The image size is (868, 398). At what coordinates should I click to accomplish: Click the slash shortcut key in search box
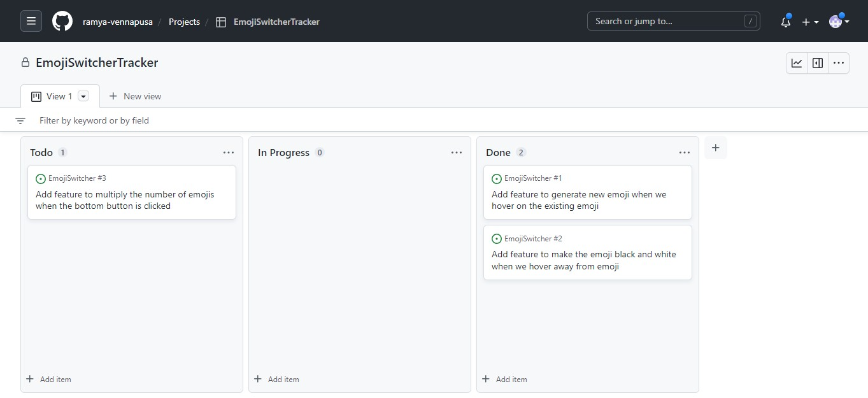750,21
